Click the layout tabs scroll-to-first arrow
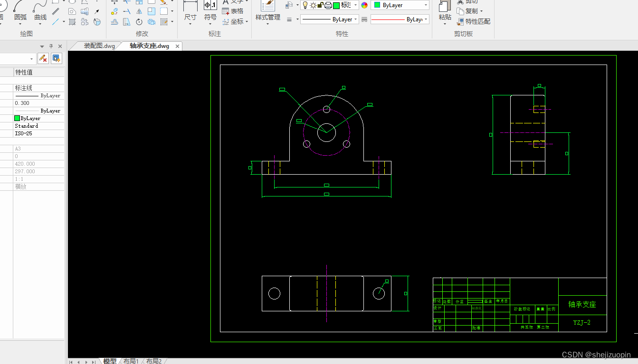 click(71, 362)
